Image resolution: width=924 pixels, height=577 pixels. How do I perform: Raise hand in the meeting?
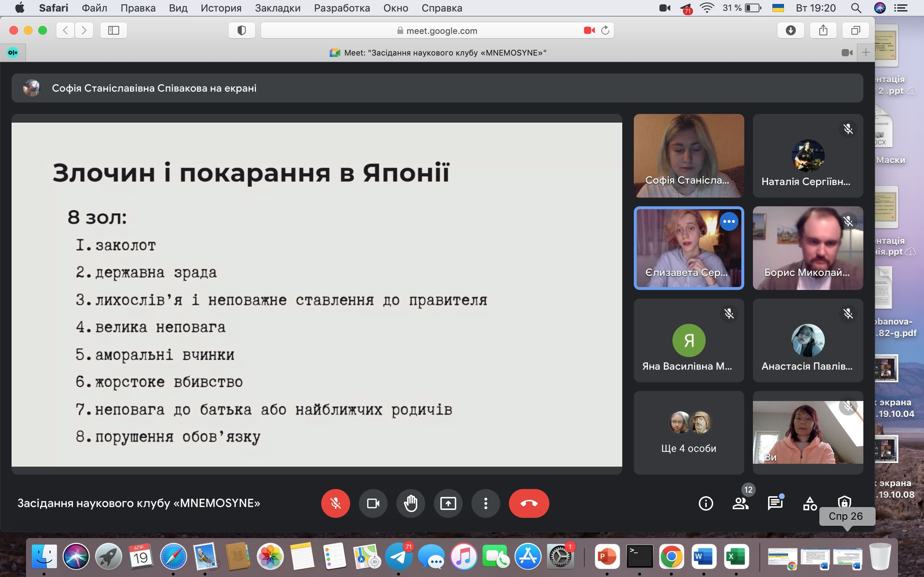[x=410, y=503]
